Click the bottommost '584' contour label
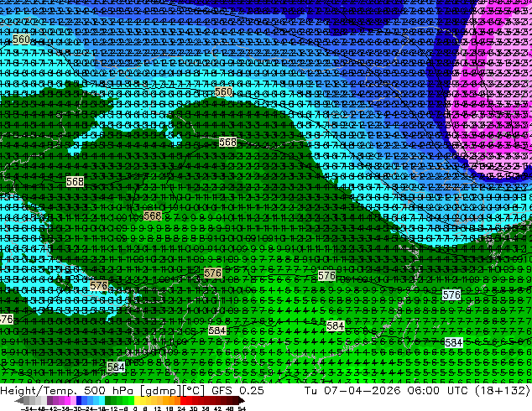Image resolution: width=532 pixels, height=411 pixels. click(x=116, y=367)
